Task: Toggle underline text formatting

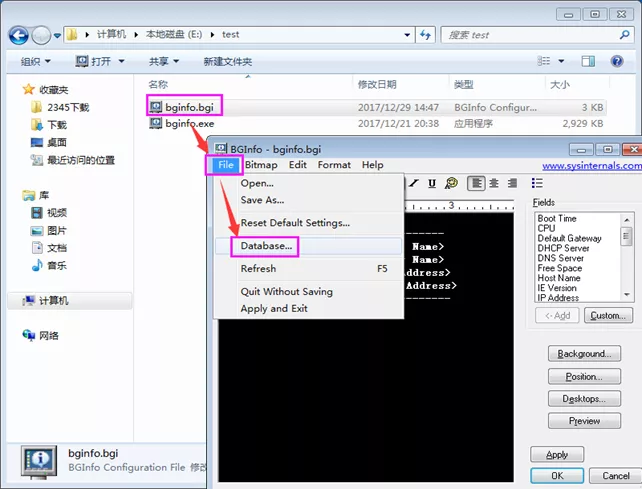Action: coord(432,183)
